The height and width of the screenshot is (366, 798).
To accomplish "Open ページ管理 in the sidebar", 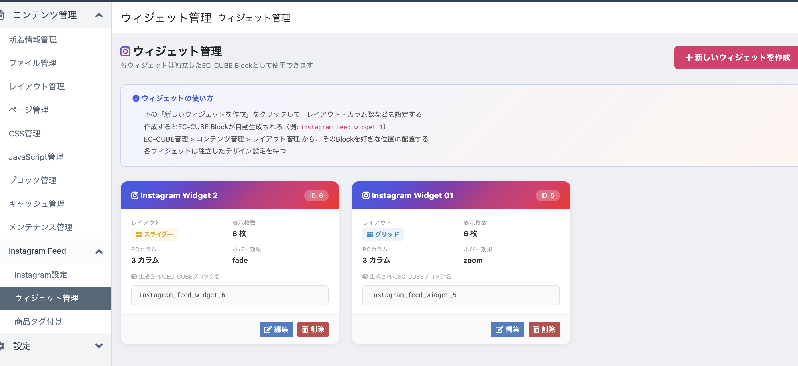I will click(28, 110).
